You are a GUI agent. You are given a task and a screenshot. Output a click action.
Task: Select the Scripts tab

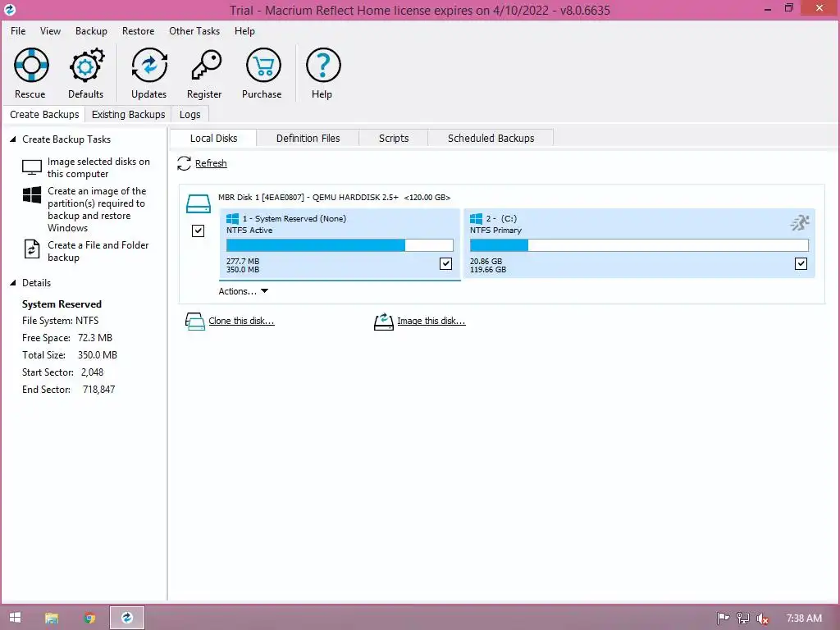[x=394, y=138]
